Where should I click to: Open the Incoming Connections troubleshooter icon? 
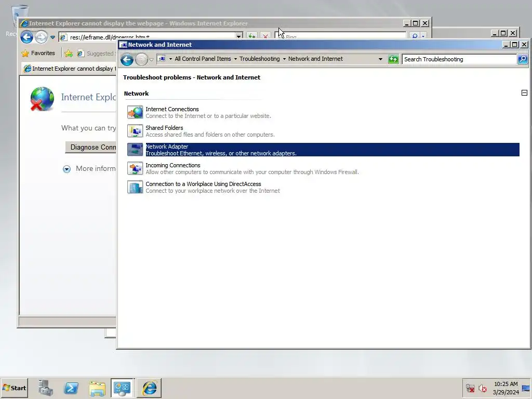click(x=135, y=168)
